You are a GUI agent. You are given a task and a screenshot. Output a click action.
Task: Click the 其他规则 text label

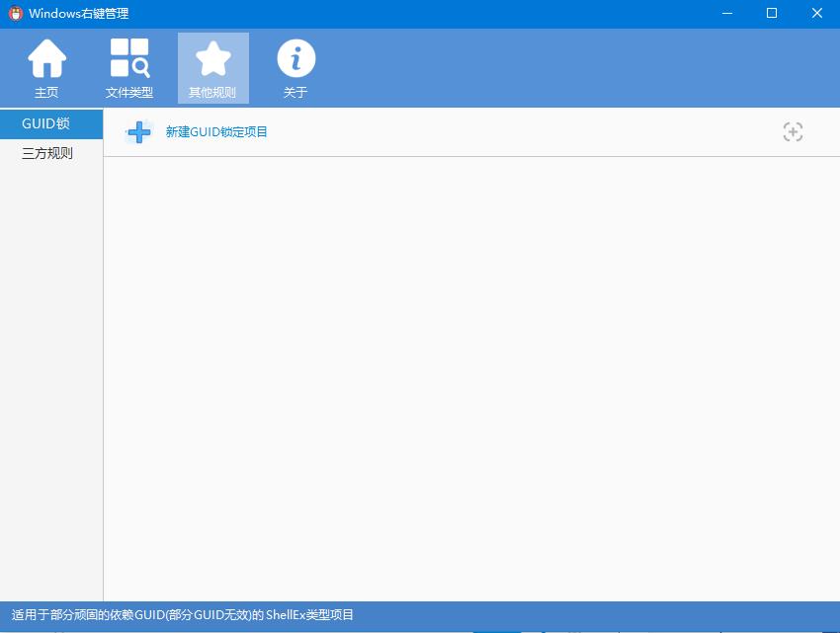pos(212,93)
